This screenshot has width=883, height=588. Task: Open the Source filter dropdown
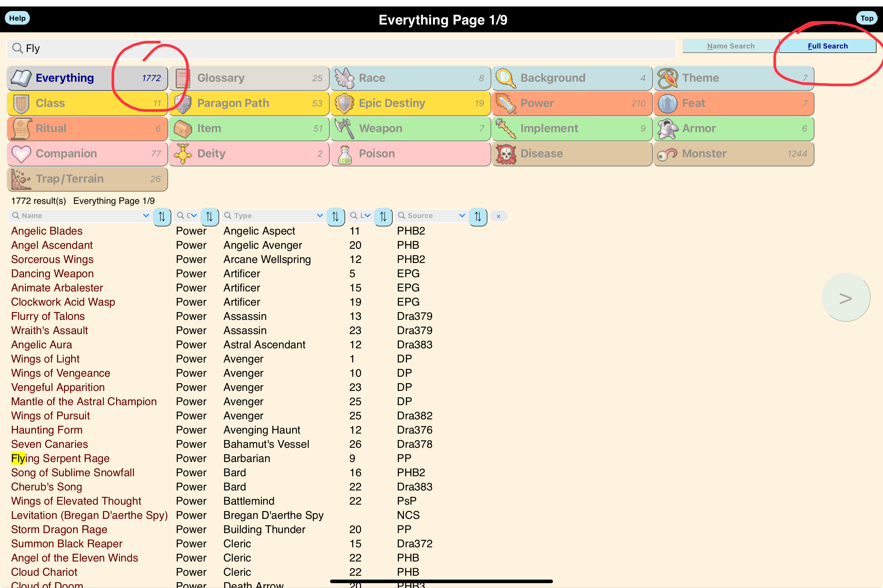(462, 215)
